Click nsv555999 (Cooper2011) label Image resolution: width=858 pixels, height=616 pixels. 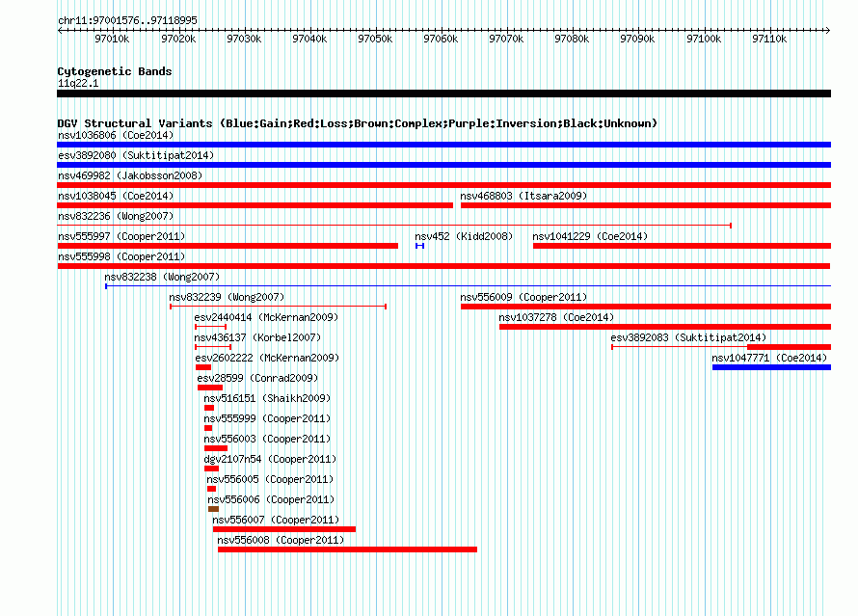pos(267,418)
